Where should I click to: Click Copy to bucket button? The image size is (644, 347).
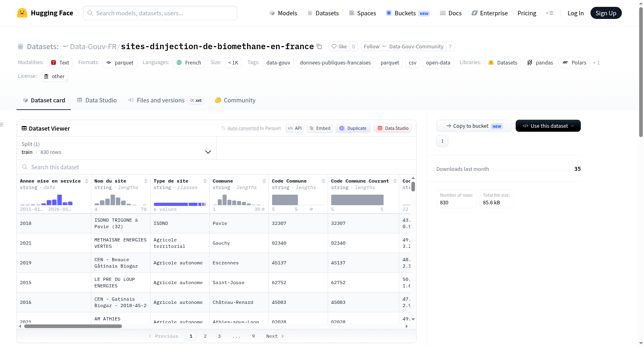pos(474,126)
